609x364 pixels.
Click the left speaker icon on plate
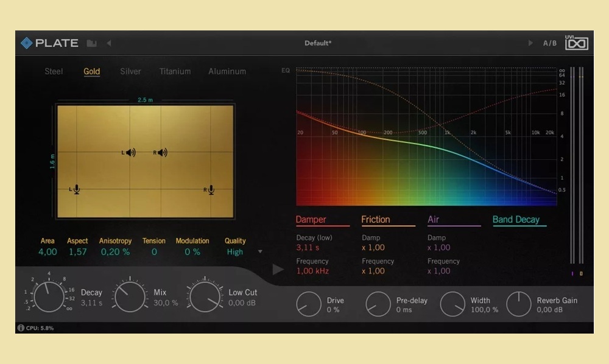(x=129, y=153)
